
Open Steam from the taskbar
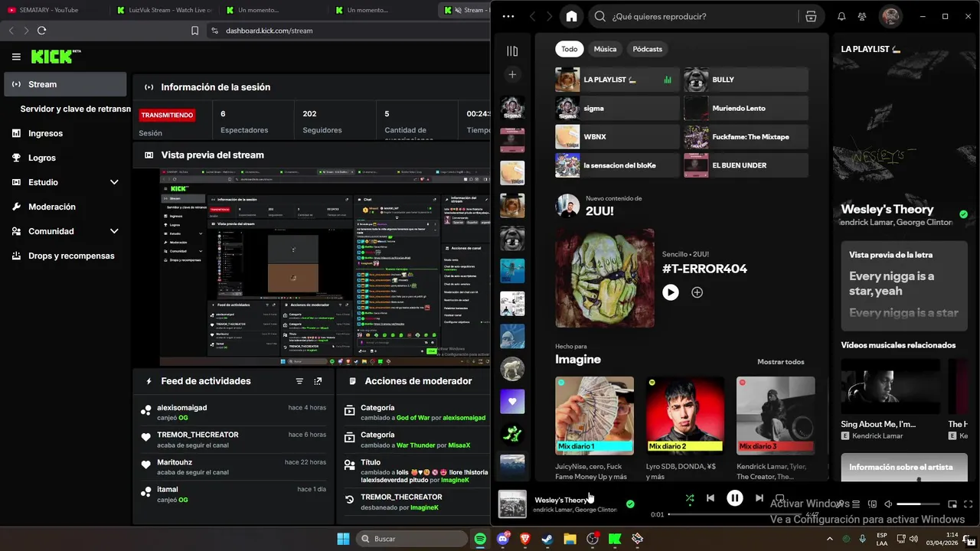pos(547,539)
